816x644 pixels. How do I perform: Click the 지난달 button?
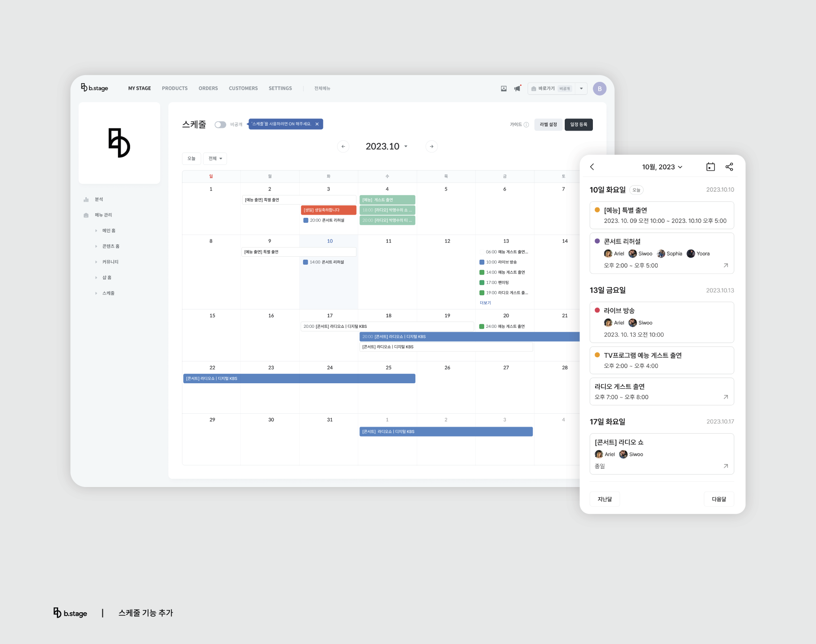(605, 499)
